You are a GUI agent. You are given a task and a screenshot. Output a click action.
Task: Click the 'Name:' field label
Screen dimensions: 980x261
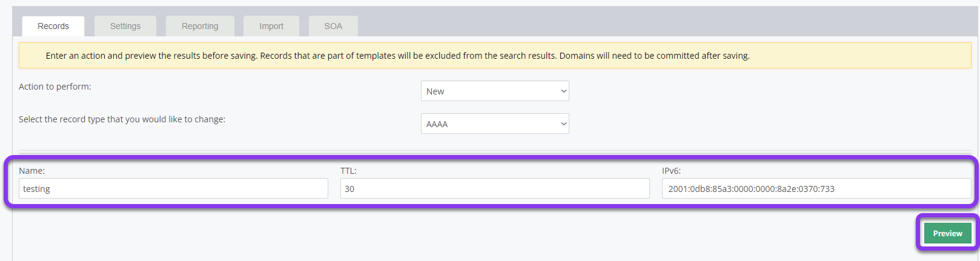pyautogui.click(x=31, y=171)
